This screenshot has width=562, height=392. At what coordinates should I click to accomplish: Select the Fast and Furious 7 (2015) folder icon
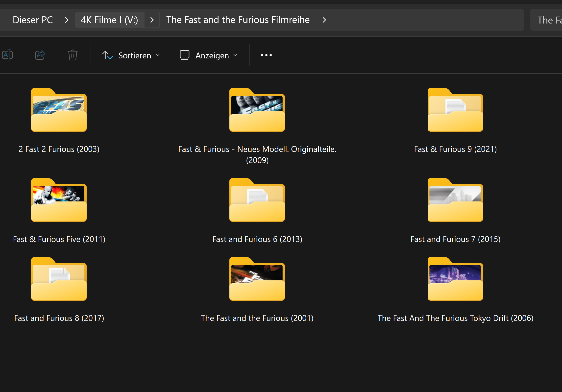(455, 200)
